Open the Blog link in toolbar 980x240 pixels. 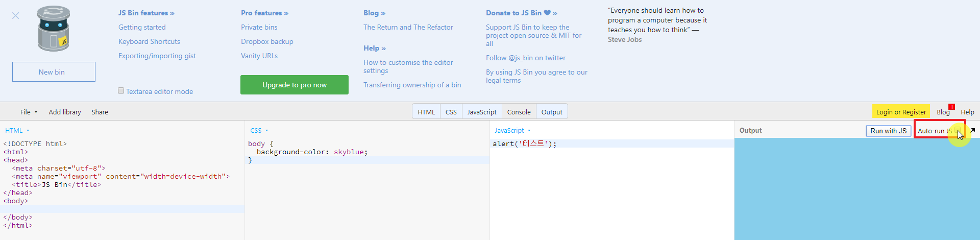tap(943, 112)
